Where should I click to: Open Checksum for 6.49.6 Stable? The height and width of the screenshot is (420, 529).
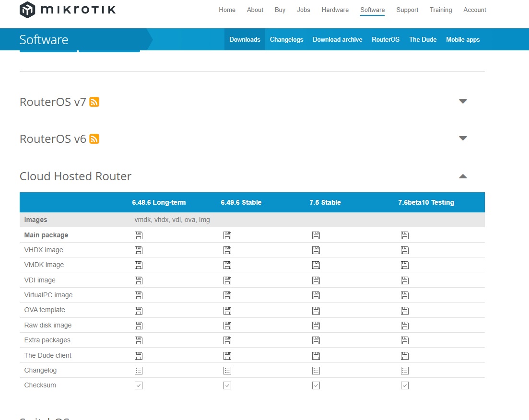click(x=227, y=385)
